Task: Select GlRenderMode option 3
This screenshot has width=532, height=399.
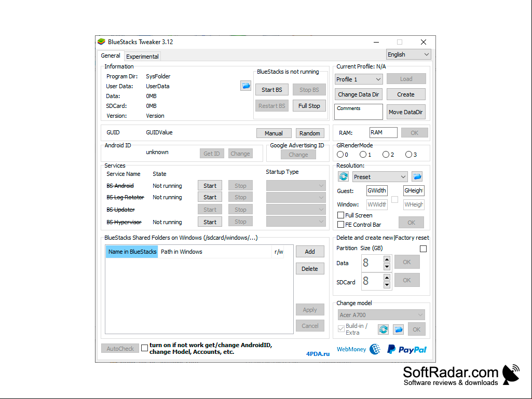Action: [x=408, y=155]
